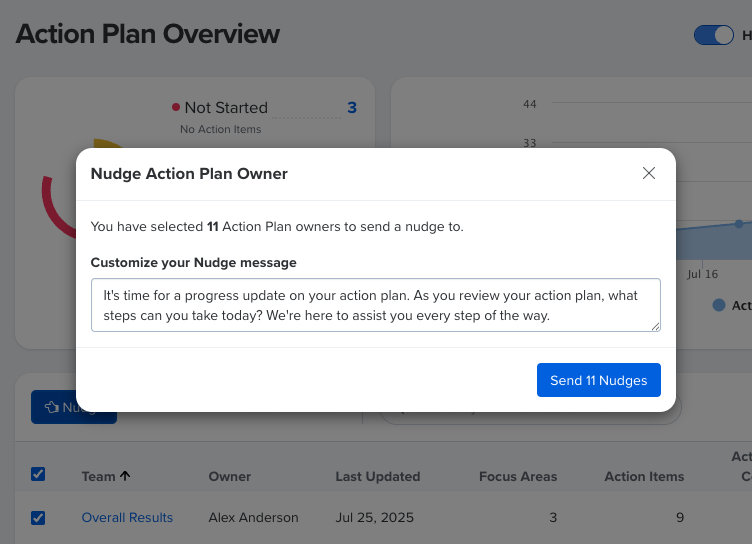The width and height of the screenshot is (752, 544).
Task: Click the Focus Areas column header
Action: click(518, 476)
